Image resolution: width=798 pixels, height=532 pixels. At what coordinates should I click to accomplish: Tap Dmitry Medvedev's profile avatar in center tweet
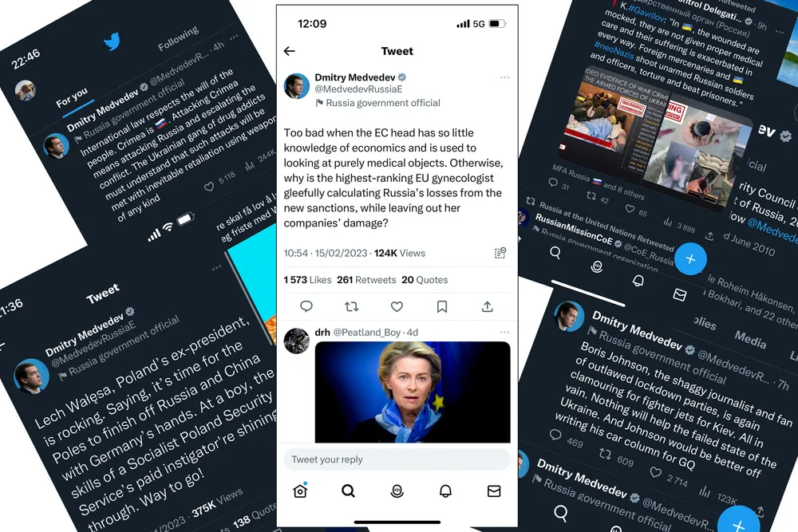coord(297,85)
